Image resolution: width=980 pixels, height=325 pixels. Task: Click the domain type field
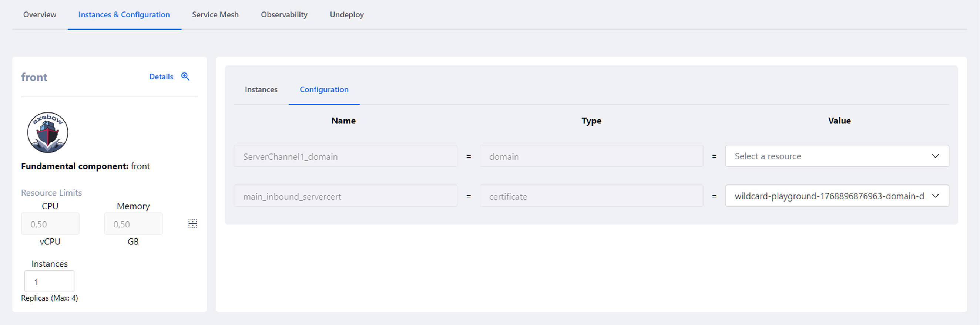[591, 156]
